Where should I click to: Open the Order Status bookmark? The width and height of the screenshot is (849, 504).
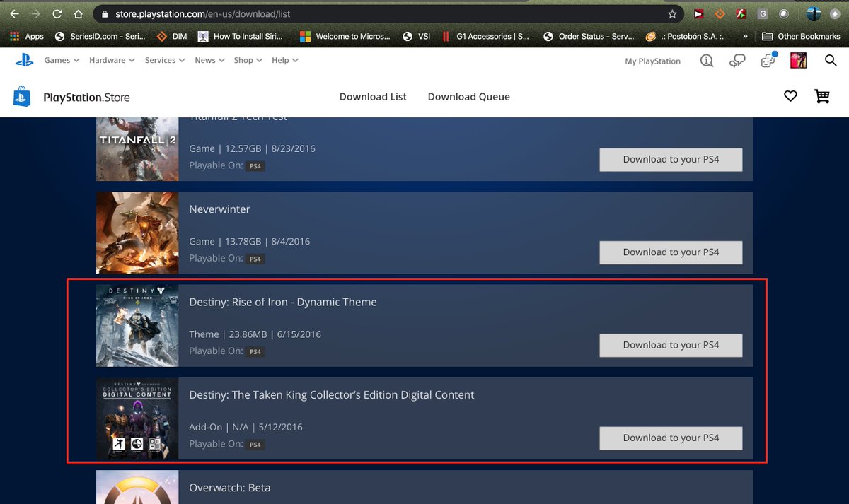tap(589, 36)
